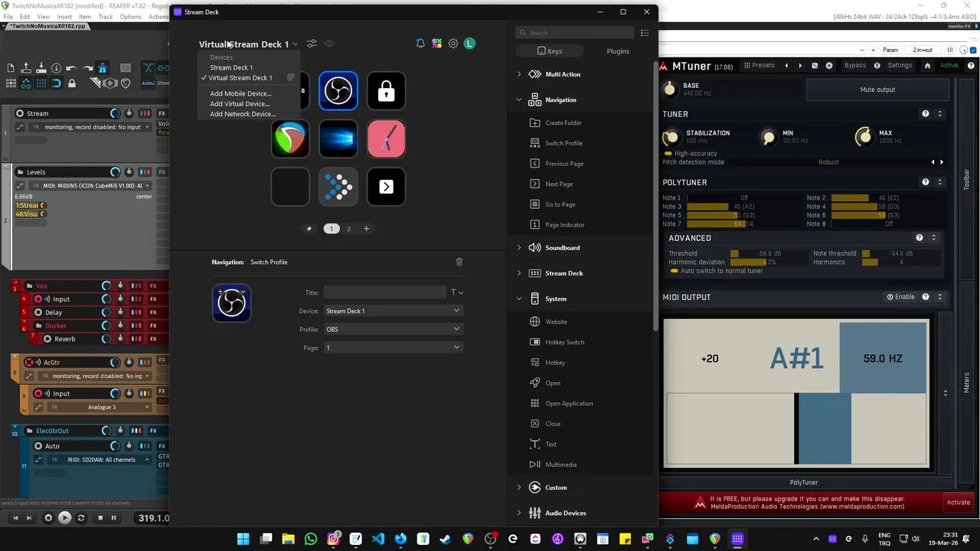Add a new deck page
The width and height of the screenshot is (980, 551).
366,229
